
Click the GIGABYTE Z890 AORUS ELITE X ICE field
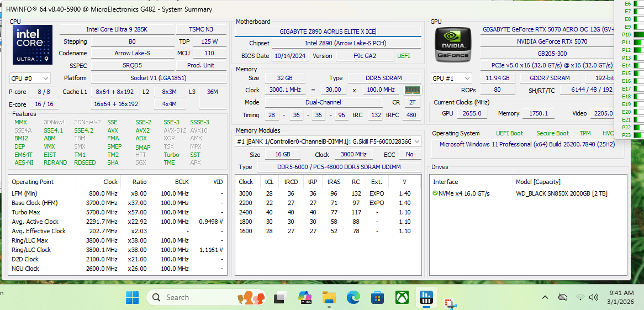click(328, 31)
